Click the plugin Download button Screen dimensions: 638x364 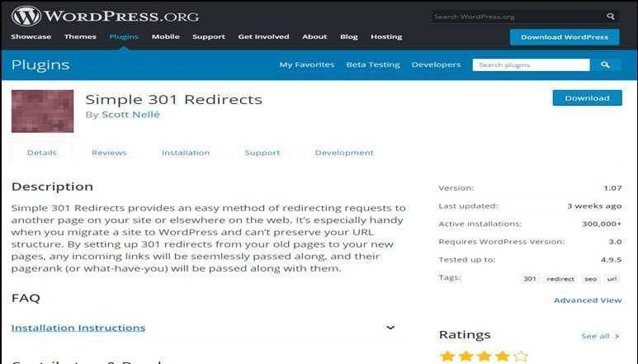pyautogui.click(x=587, y=98)
